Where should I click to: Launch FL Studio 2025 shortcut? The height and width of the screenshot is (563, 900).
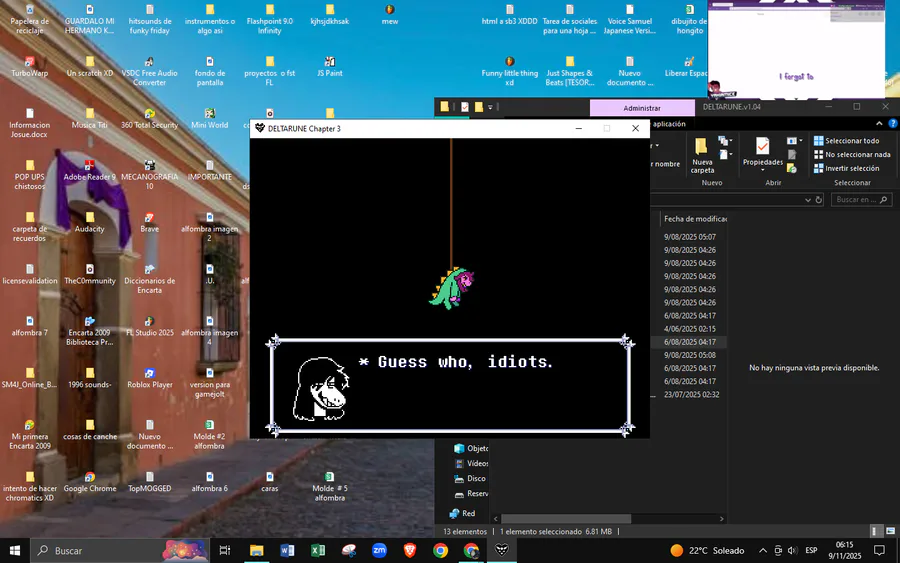click(x=149, y=326)
